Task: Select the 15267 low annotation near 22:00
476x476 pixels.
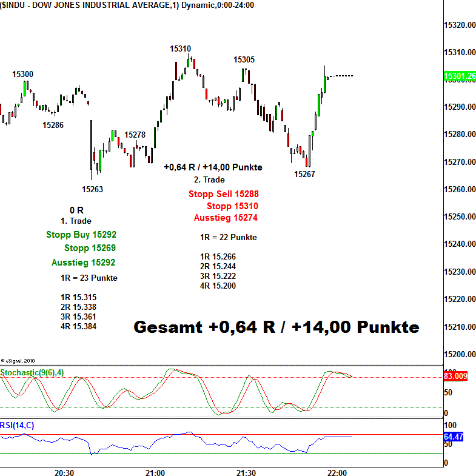Action: pyautogui.click(x=304, y=174)
